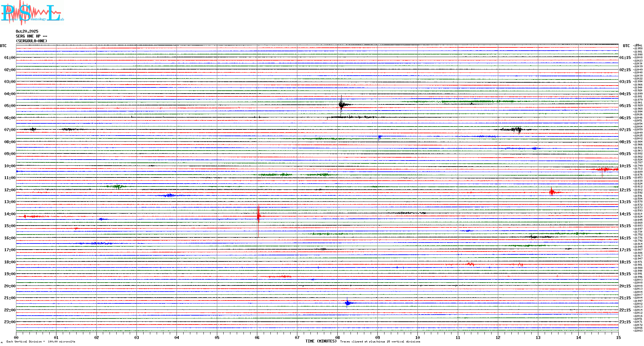Image resolution: width=644 pixels, height=346 pixels.
Task: Click the TIME (MINUTES) axis title
Action: (x=321, y=341)
